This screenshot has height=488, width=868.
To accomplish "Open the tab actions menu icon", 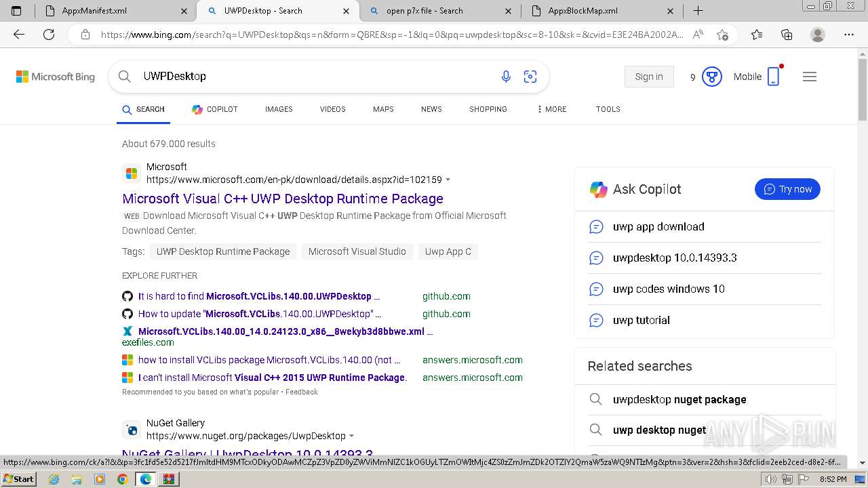I will click(16, 11).
